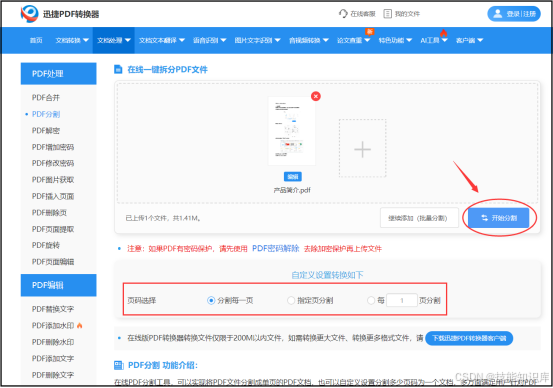Click the PDF编辑 section header
This screenshot has width=553, height=388.
click(59, 285)
